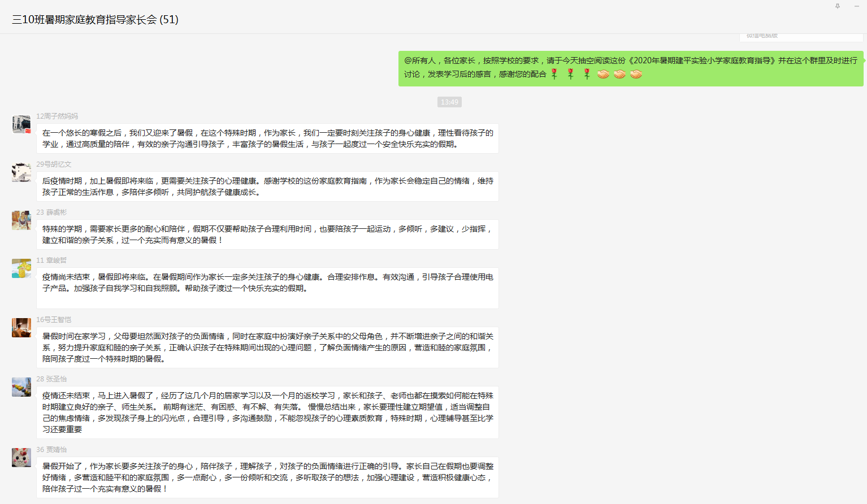Click the avatar of 16号王智恺
Screen dimensions: 867x504
21,328
